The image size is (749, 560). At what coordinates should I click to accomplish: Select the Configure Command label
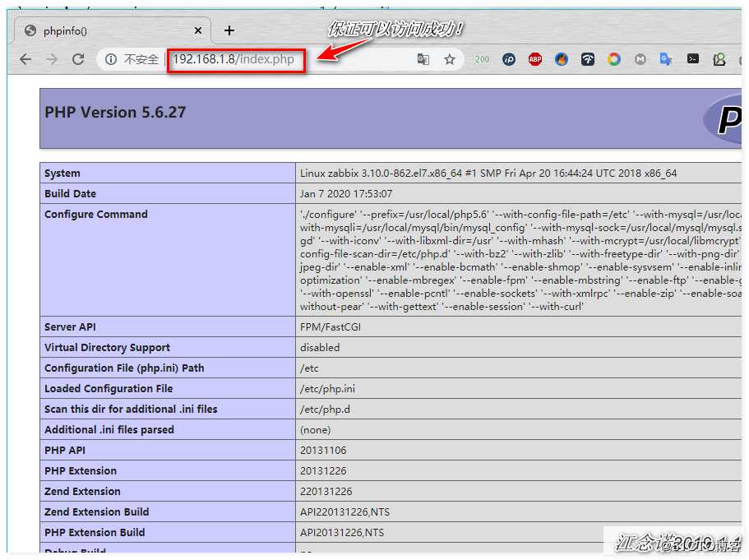tap(96, 215)
